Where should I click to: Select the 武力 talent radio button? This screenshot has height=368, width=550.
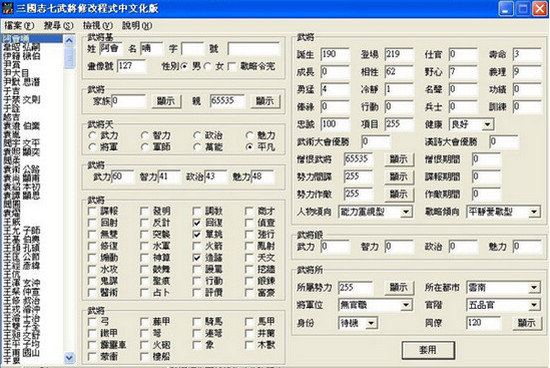coord(93,135)
